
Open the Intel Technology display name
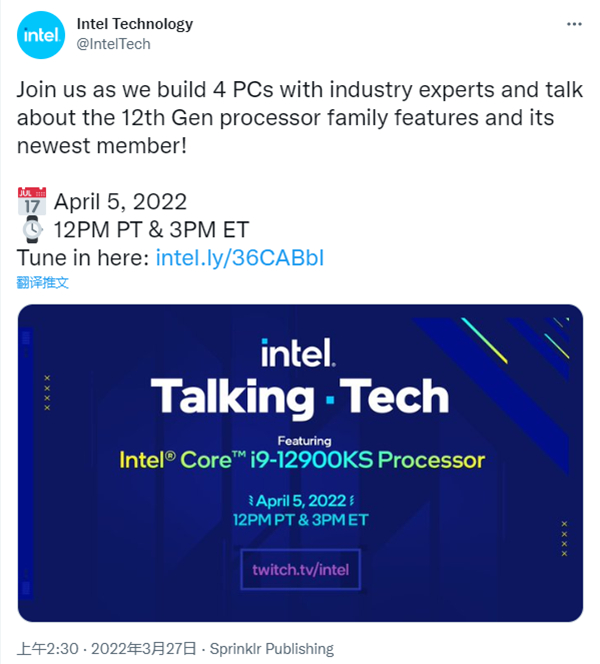[134, 24]
